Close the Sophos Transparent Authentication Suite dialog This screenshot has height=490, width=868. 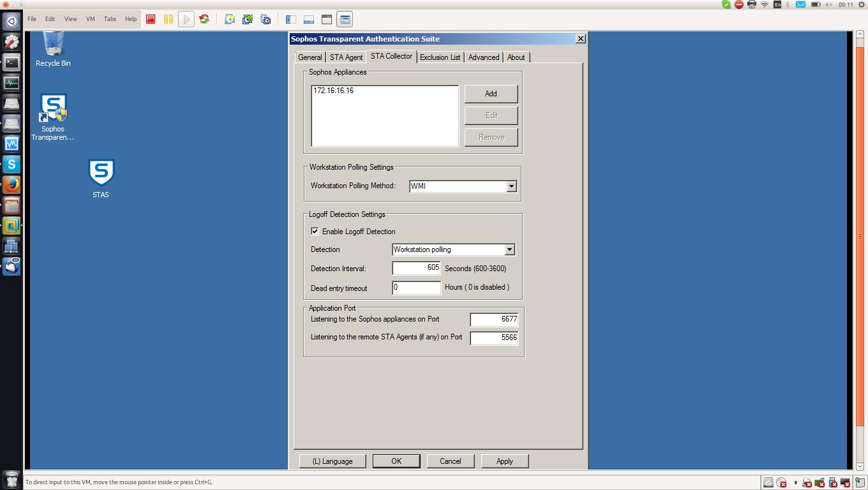click(x=580, y=39)
